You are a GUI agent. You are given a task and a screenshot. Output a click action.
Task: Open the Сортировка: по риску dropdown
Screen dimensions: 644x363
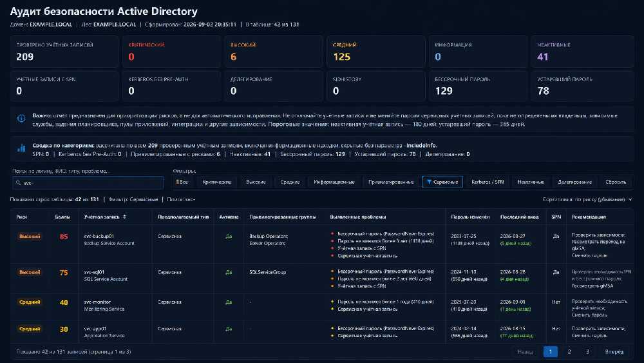point(587,199)
